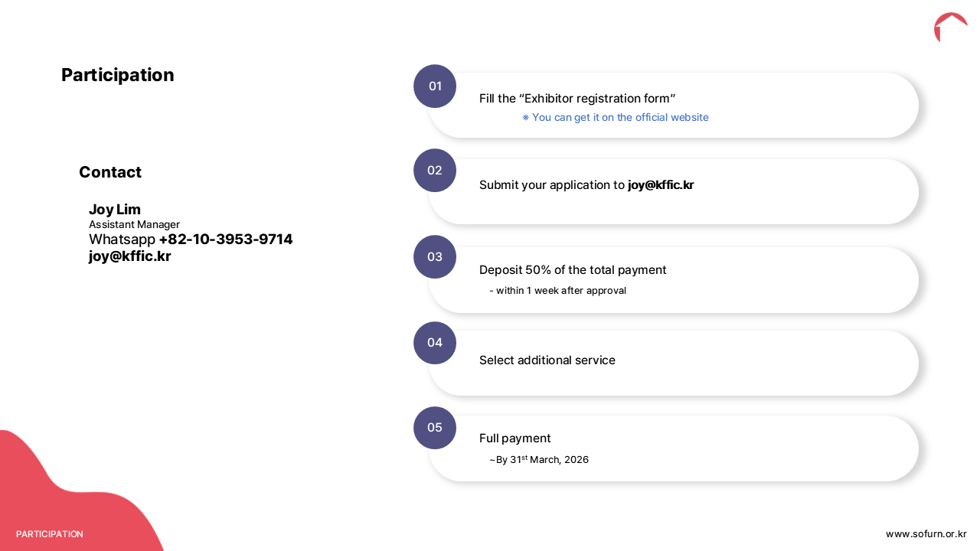Click the Joy Lim contact name

[x=115, y=210]
